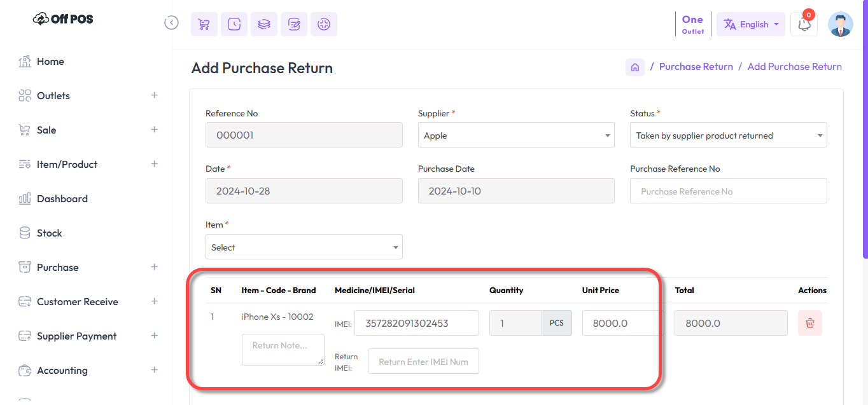Expand the Purchase sidebar menu
The height and width of the screenshot is (405, 868).
[x=154, y=267]
